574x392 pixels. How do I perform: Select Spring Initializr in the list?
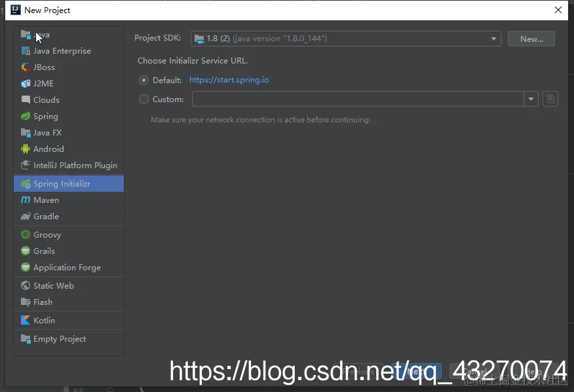coord(69,184)
